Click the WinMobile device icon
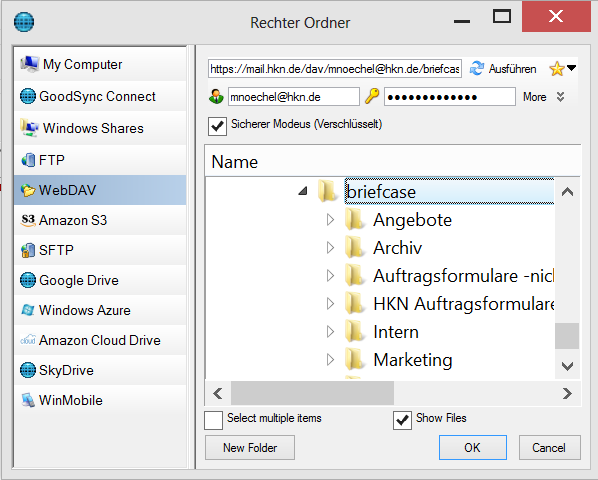The width and height of the screenshot is (598, 480). 28,400
